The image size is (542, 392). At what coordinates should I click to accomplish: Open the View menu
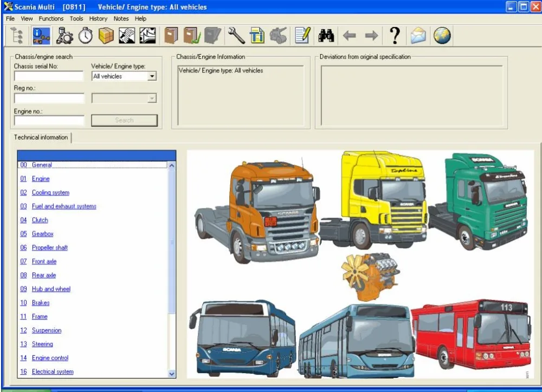click(27, 18)
